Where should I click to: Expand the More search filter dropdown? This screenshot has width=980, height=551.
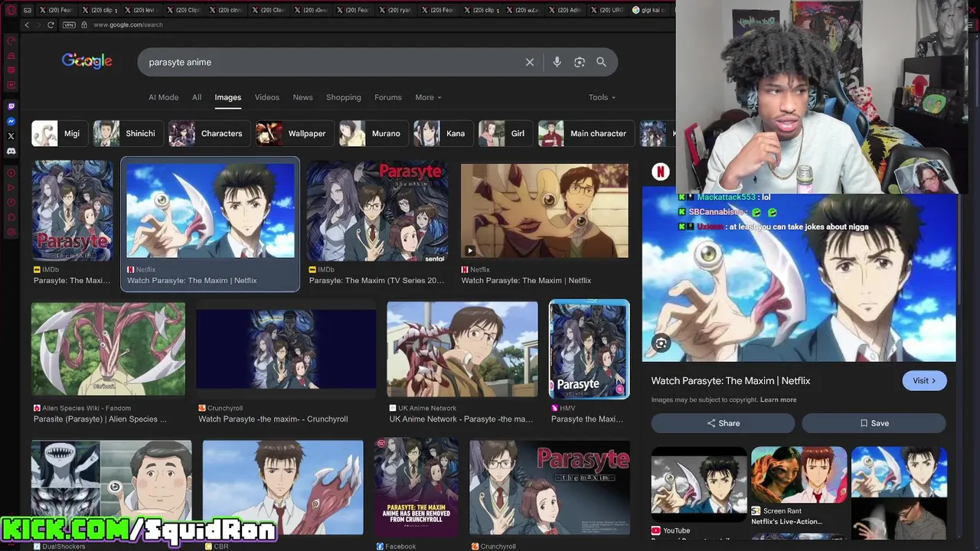428,97
